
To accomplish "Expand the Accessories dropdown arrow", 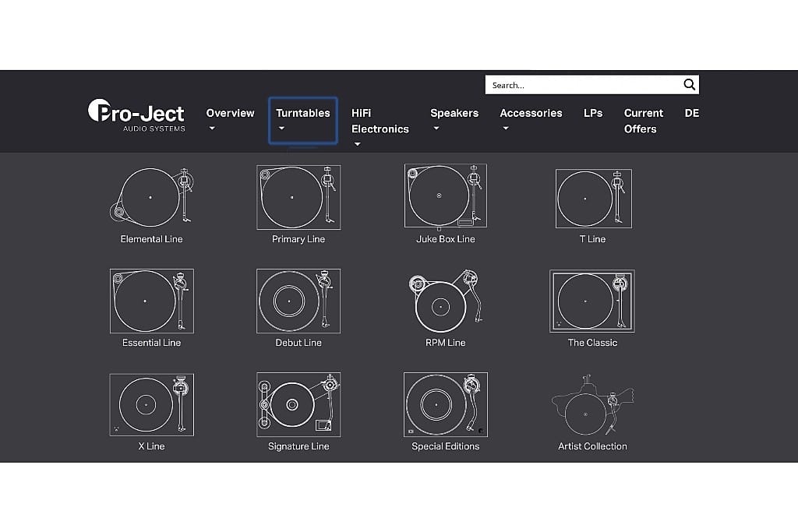I will point(505,129).
